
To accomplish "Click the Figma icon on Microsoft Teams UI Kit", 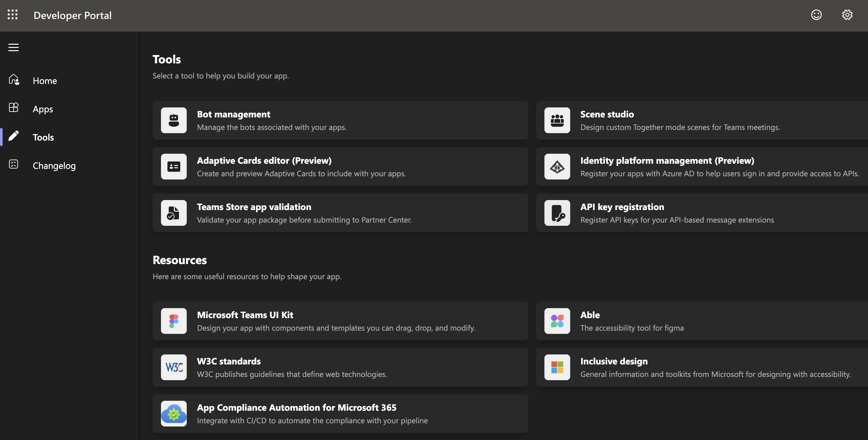I will 174,321.
